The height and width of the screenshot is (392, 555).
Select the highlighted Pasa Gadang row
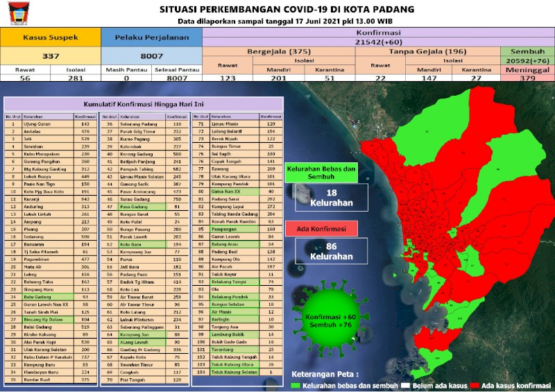[145, 207]
